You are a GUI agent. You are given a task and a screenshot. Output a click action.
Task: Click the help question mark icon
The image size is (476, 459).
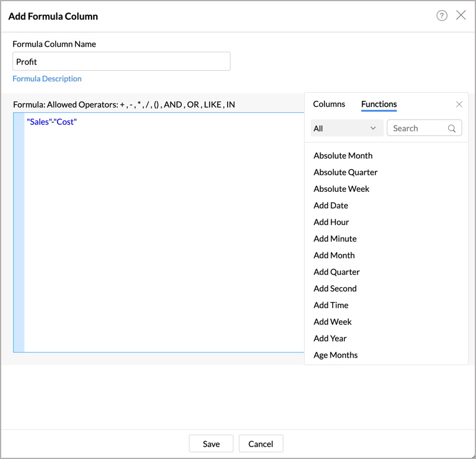[x=442, y=16]
